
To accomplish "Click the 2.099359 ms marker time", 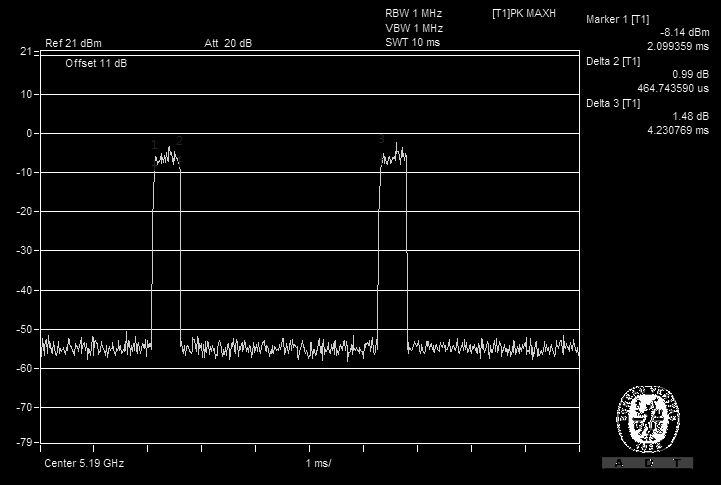I will 678,46.
